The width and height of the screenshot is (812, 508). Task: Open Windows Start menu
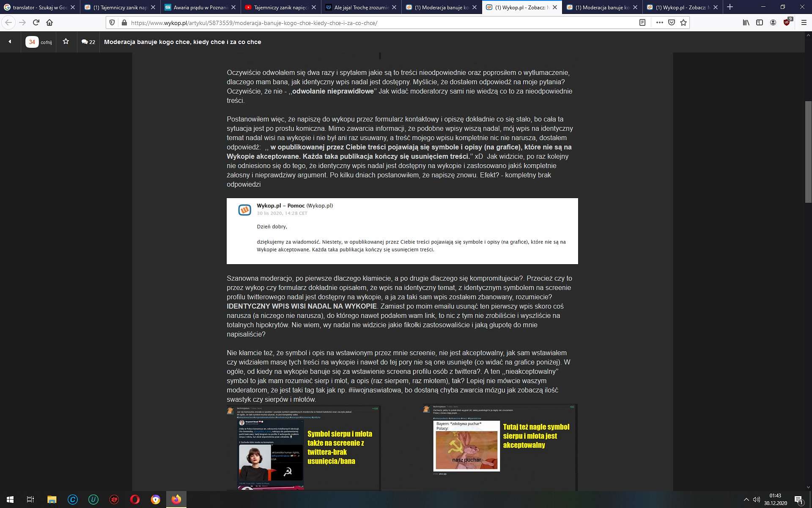click(10, 500)
